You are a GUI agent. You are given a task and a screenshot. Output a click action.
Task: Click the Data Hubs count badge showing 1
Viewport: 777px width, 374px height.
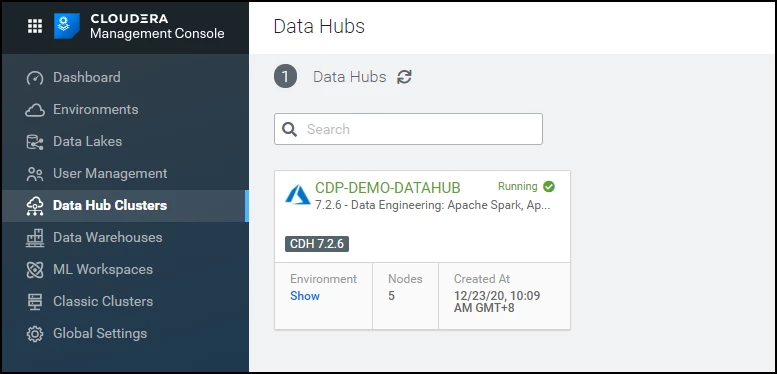click(285, 77)
